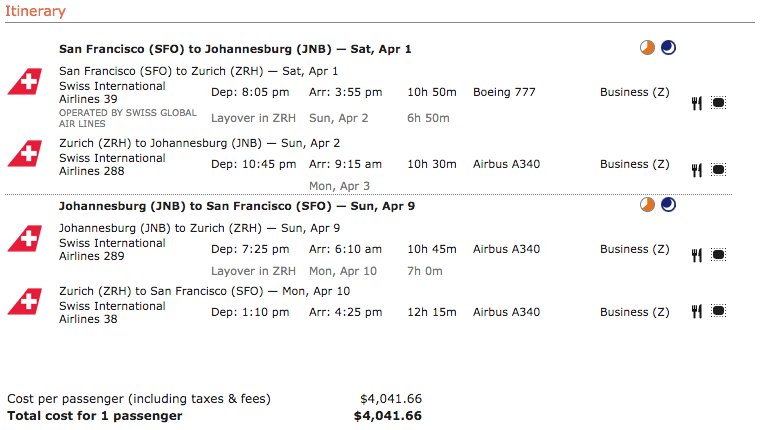
Task: Click the seat icon for flight 288
Action: click(x=718, y=170)
